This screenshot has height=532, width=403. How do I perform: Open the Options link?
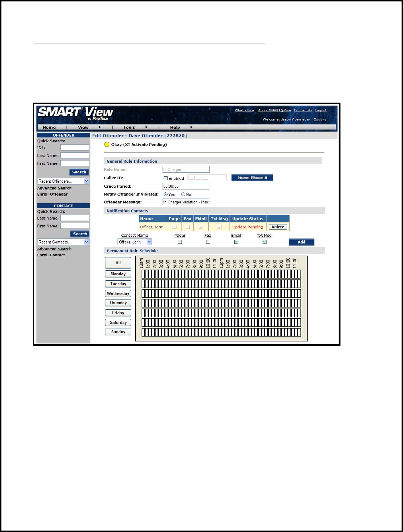pyautogui.click(x=320, y=119)
